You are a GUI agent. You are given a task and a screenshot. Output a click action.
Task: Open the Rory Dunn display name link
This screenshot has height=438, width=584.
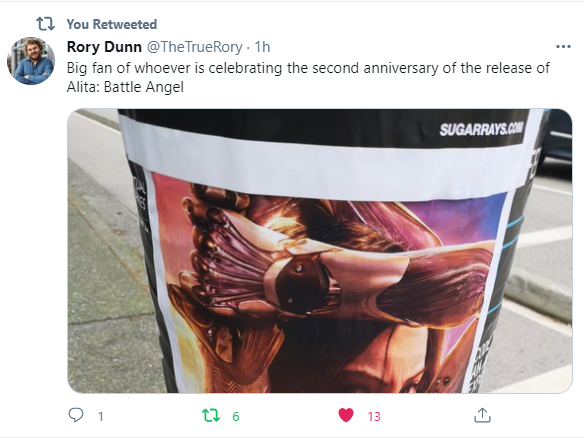coord(104,47)
